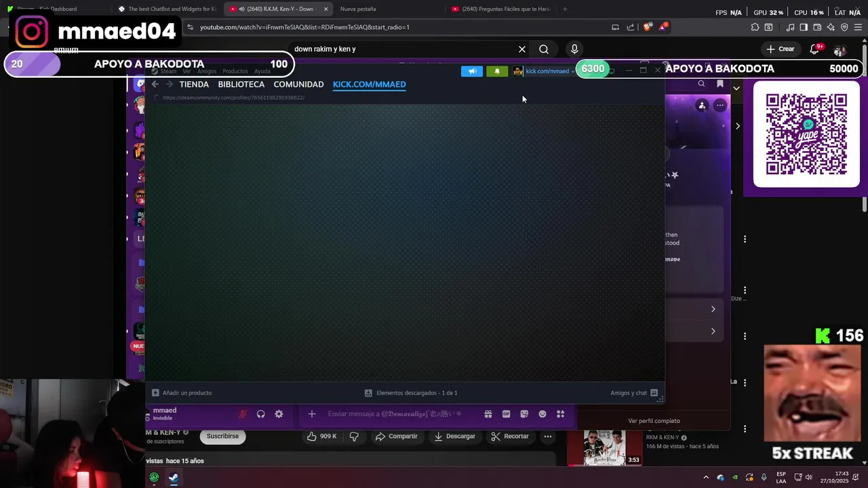The image size is (868, 488).
Task: Open TIENDA tab in Steam
Action: (194, 84)
